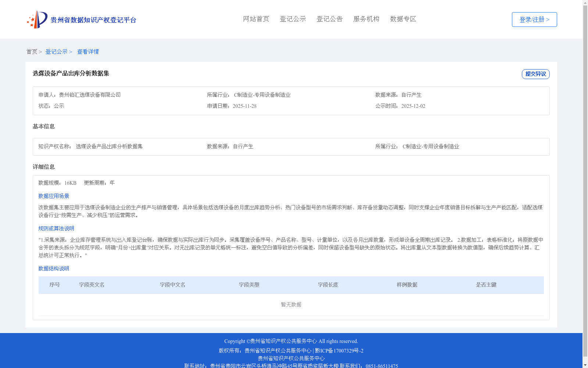Click the 登录/注册 button
This screenshot has width=588, height=368.
(x=534, y=20)
